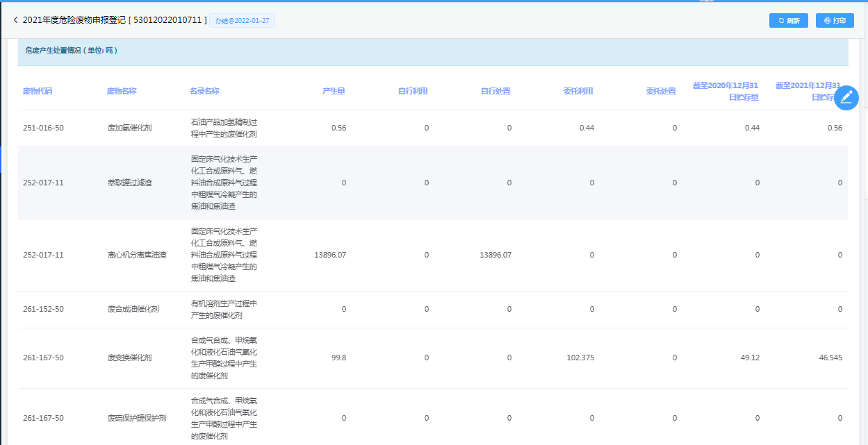Click 2020 storage value 0.44 for 废加氢催化剂
This screenshot has width=868, height=445.
(752, 128)
